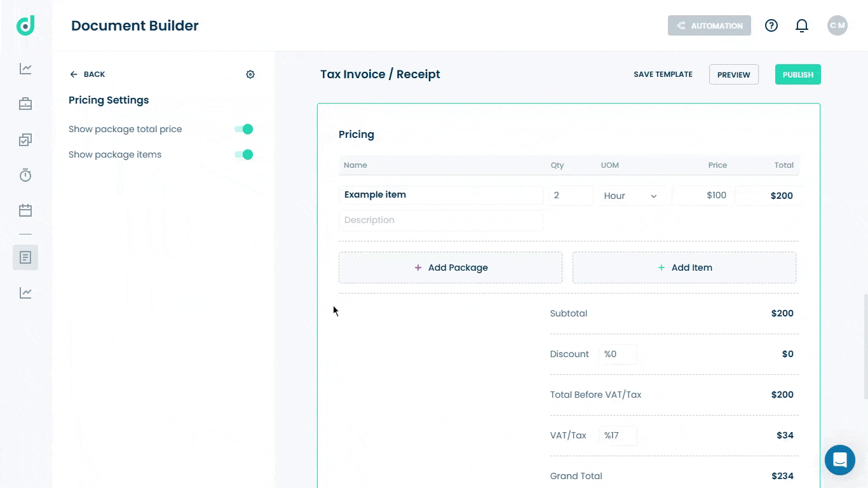Screen dimensions: 868x488
Task: Click the app logo in the corner
Action: click(25, 25)
